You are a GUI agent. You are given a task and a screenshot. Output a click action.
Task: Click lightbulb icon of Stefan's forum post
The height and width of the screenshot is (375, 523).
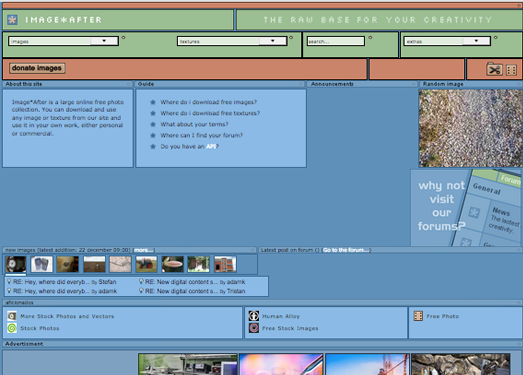click(x=9, y=282)
